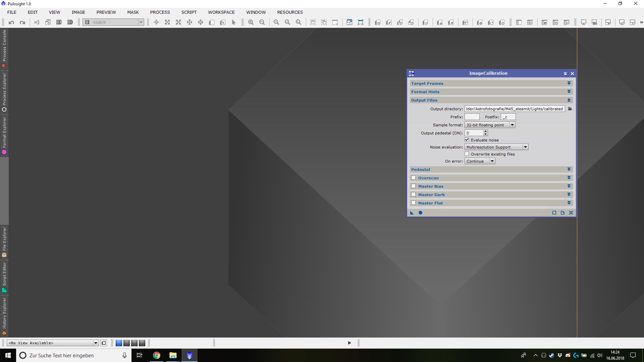Click the Undo arrow in the toolbar
Screen dimensions: 644x362
[11, 22]
